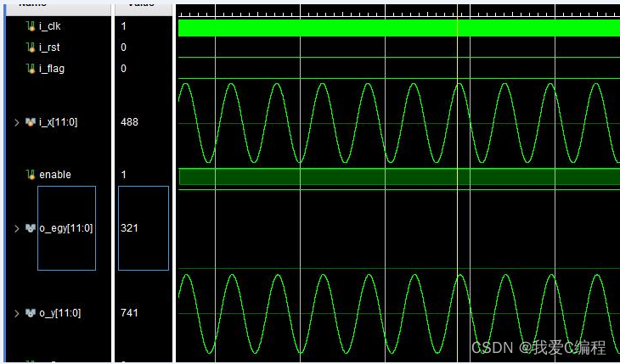Expand the o_egy[11:0] bus signal
Image resolution: width=620 pixels, height=364 pixels.
[x=17, y=228]
